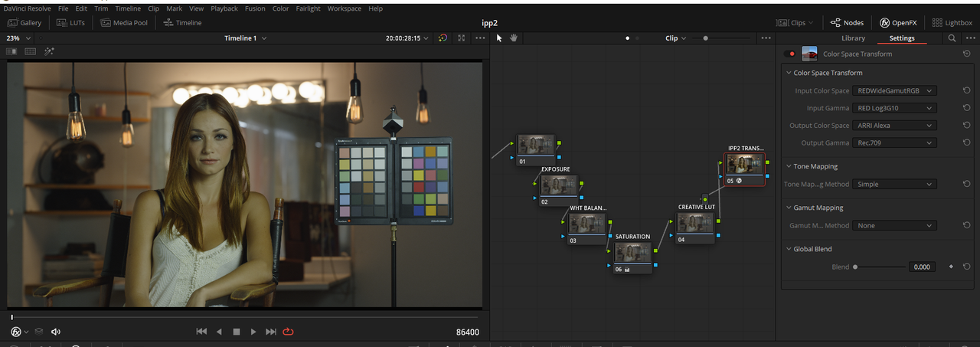This screenshot has width=980, height=347.
Task: Reset the Global Blend value
Action: pos(967,267)
